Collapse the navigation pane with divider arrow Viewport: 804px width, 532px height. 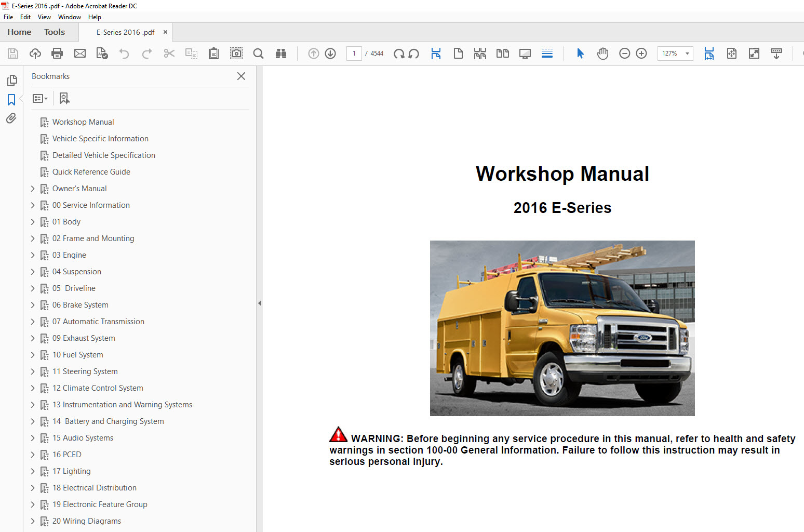click(260, 303)
